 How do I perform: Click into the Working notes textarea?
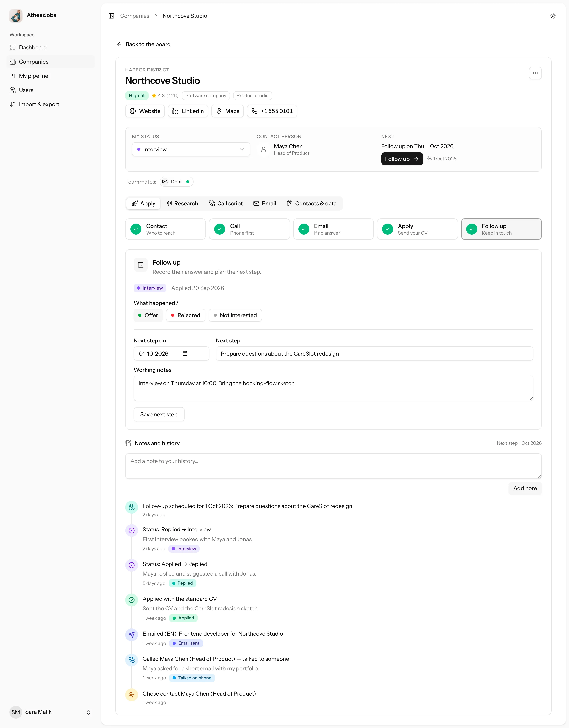(333, 388)
